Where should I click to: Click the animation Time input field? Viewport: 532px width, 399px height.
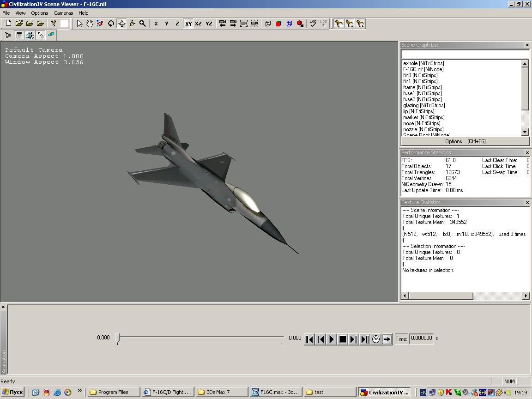(421, 338)
